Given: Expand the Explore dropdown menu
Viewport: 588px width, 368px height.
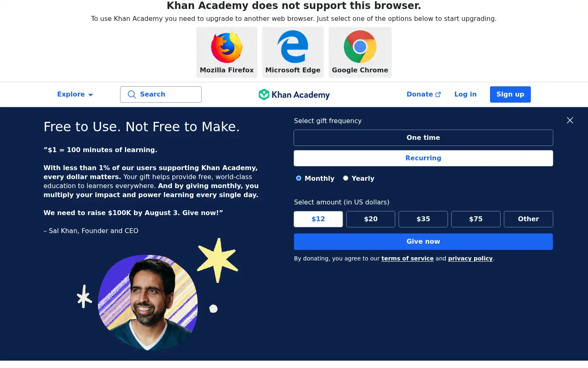Looking at the screenshot, I should click(75, 94).
